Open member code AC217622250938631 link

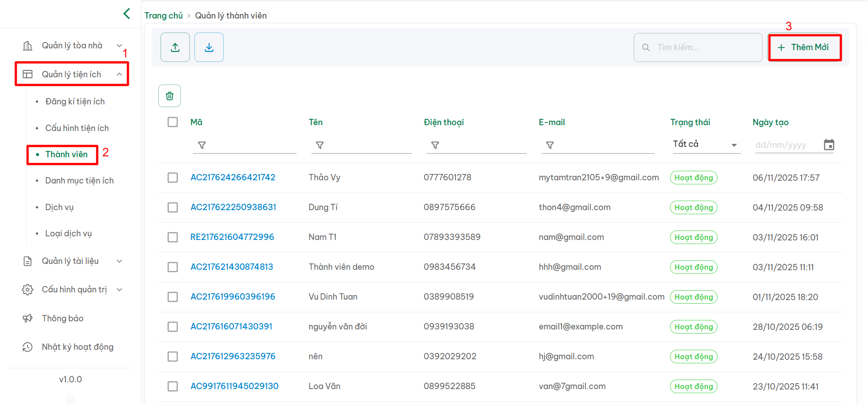click(x=233, y=207)
